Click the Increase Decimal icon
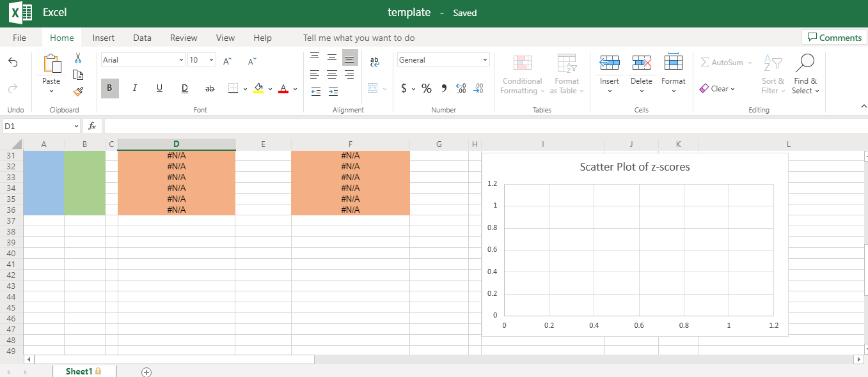The height and width of the screenshot is (377, 868). tap(461, 88)
